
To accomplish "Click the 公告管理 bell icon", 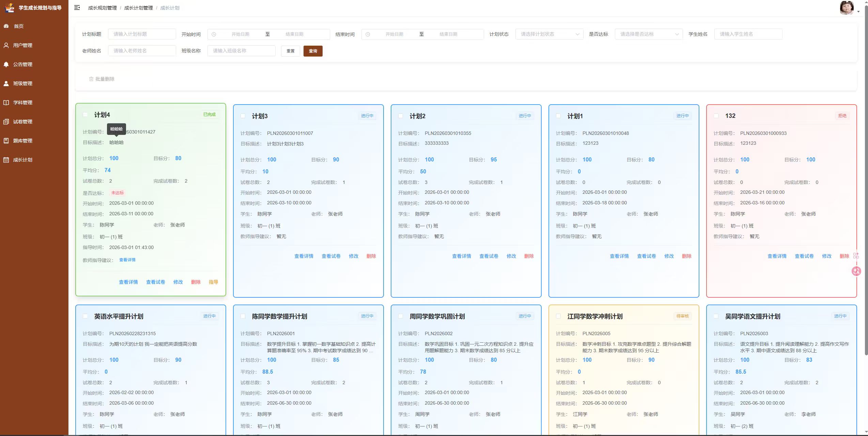I will tap(6, 64).
